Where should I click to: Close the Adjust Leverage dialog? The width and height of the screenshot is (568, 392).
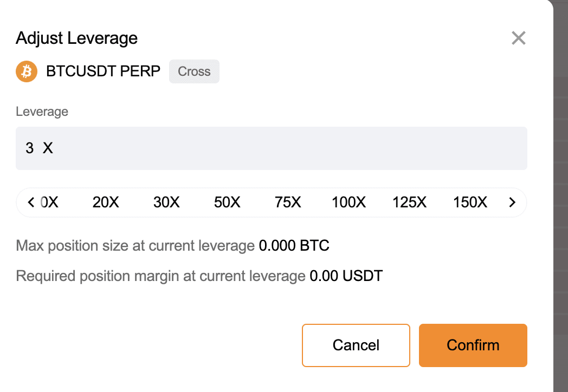coord(519,38)
